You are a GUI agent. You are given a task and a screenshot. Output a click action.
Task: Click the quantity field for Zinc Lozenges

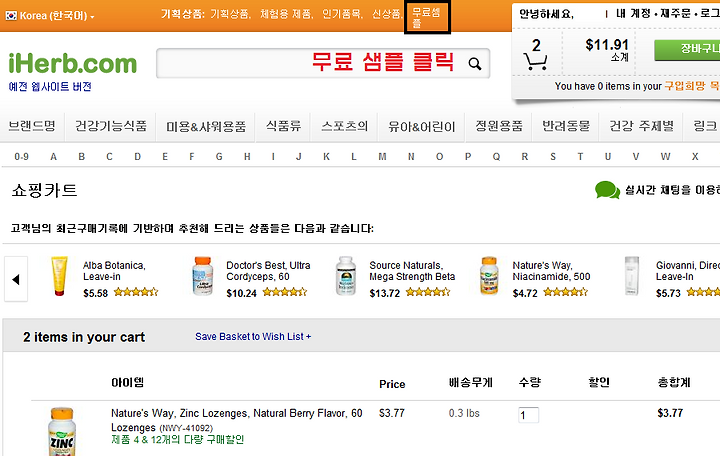(x=528, y=415)
